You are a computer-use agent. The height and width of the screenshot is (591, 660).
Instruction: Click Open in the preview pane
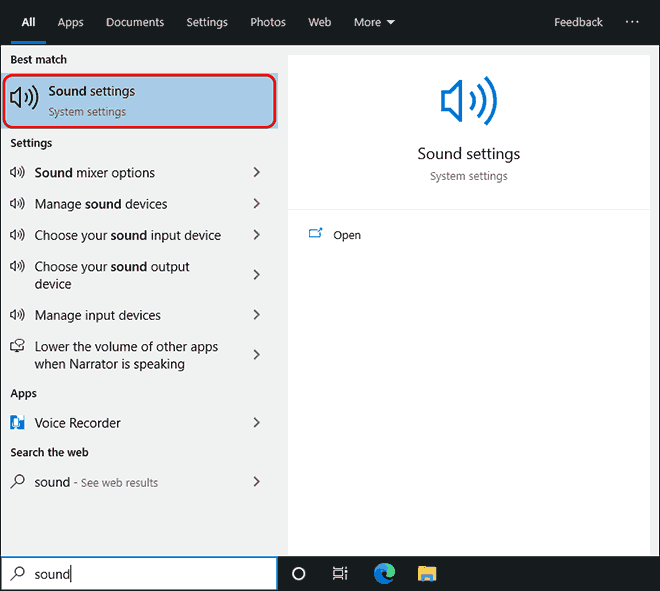click(x=347, y=235)
